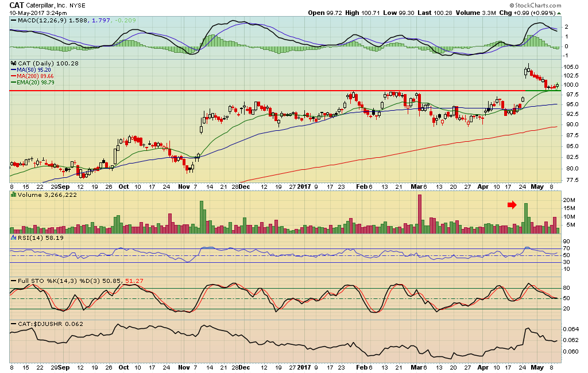The image size is (588, 373).
Task: Click the 'CAT (Daily) 100.28' price label
Action: pyautogui.click(x=48, y=63)
